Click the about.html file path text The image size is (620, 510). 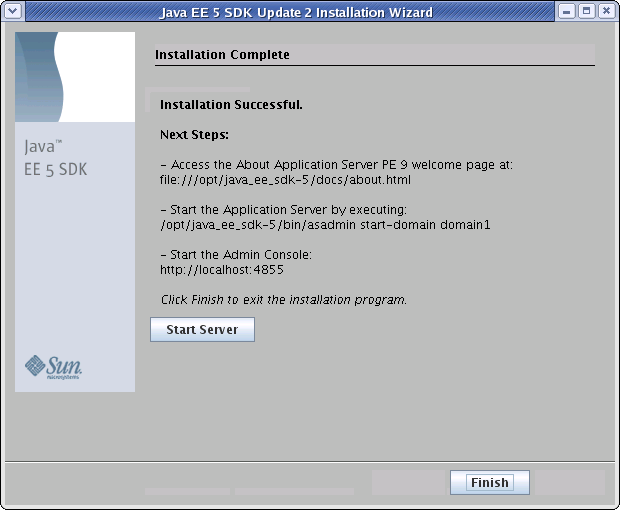tap(285, 180)
